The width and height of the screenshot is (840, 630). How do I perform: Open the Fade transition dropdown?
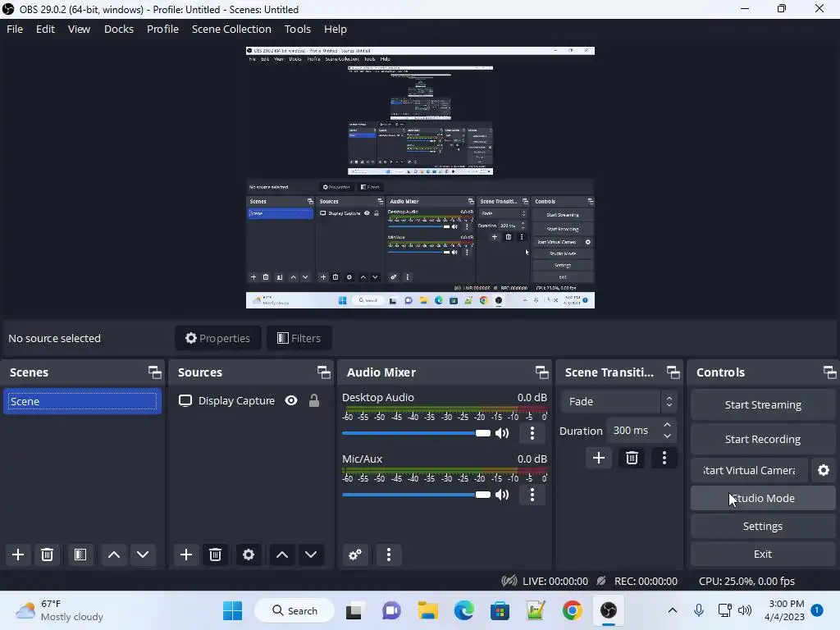pos(619,401)
